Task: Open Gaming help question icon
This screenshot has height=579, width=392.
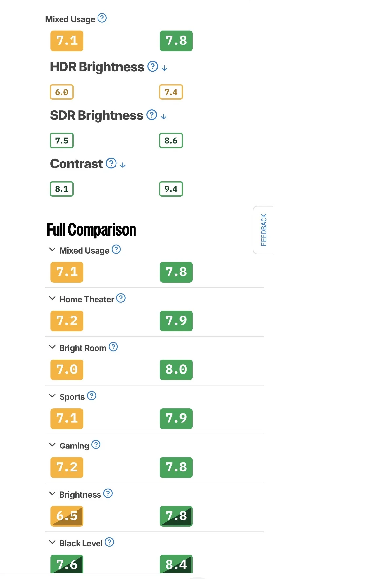Action: [96, 445]
